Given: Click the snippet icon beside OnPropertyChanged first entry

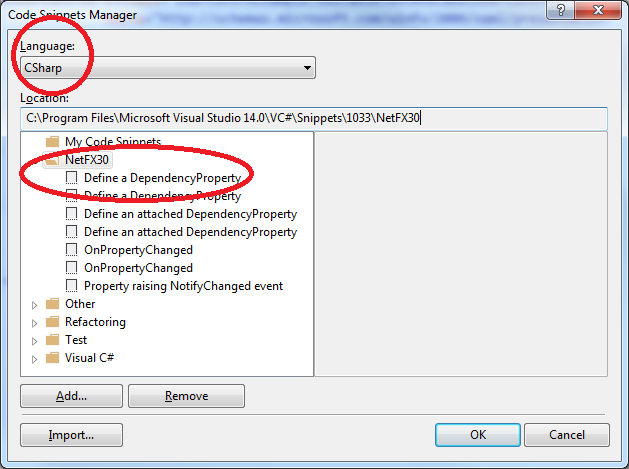Looking at the screenshot, I should click(x=71, y=250).
